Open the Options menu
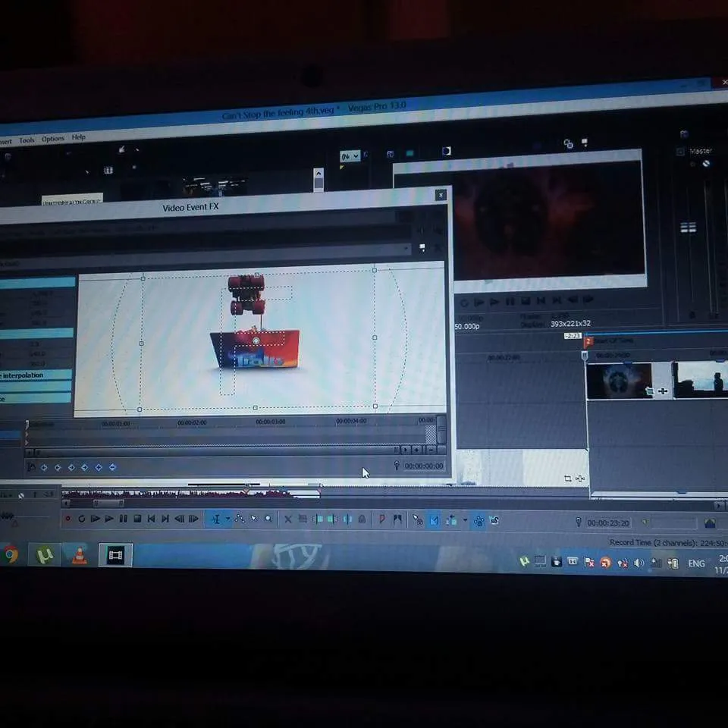Viewport: 728px width, 728px height. (x=53, y=138)
